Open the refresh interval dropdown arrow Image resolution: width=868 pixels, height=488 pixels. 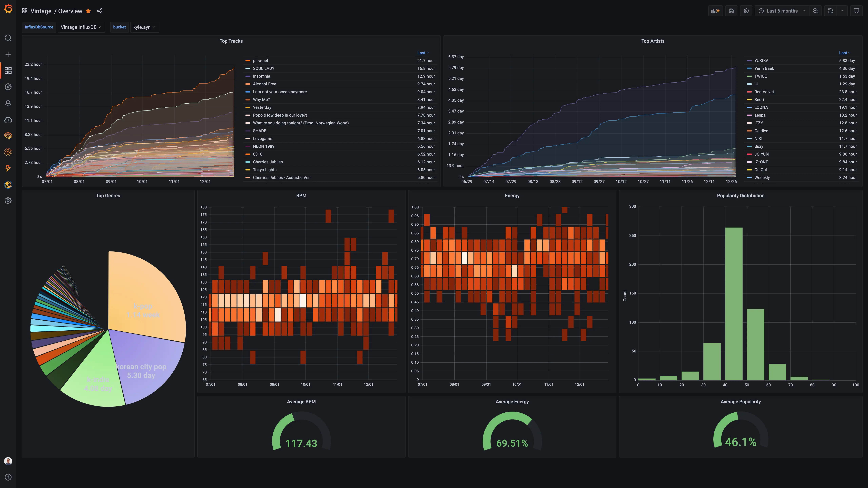point(842,11)
